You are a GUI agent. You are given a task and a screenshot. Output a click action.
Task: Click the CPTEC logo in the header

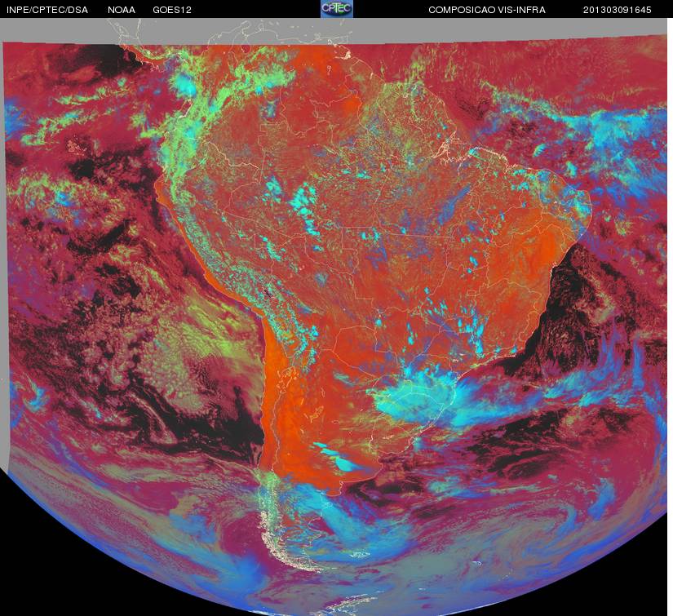(x=337, y=9)
